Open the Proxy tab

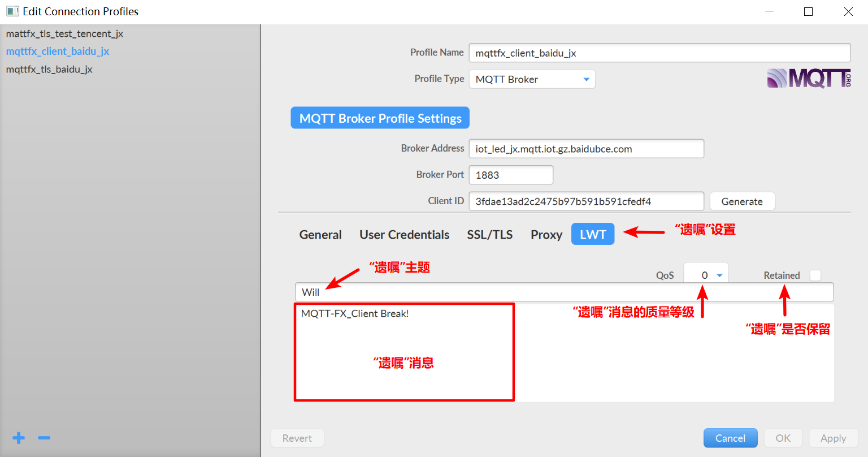point(546,235)
